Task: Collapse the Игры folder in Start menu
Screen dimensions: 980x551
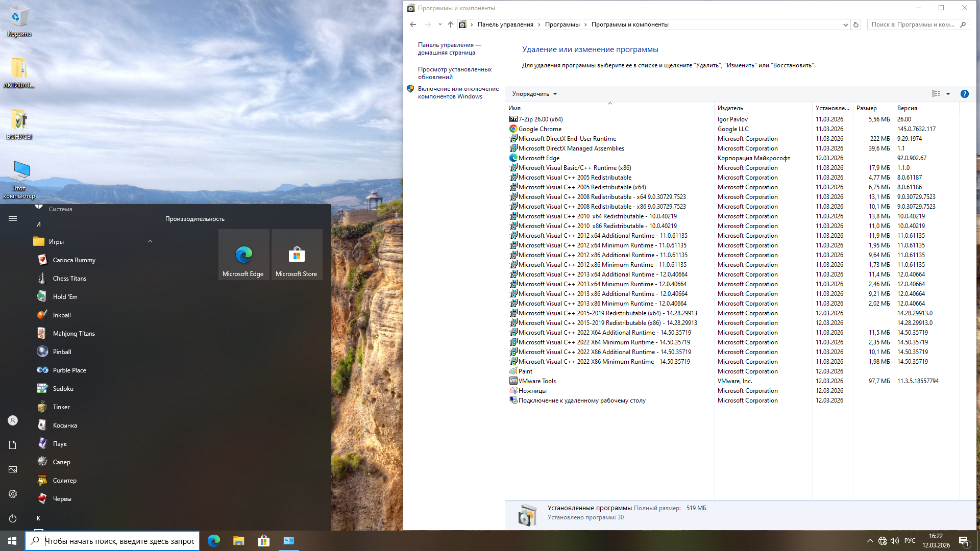Action: pos(150,242)
